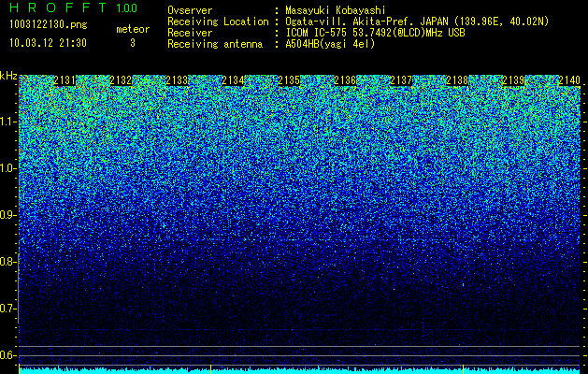
Task: Click the meteor count value 3
Action: coord(133,43)
